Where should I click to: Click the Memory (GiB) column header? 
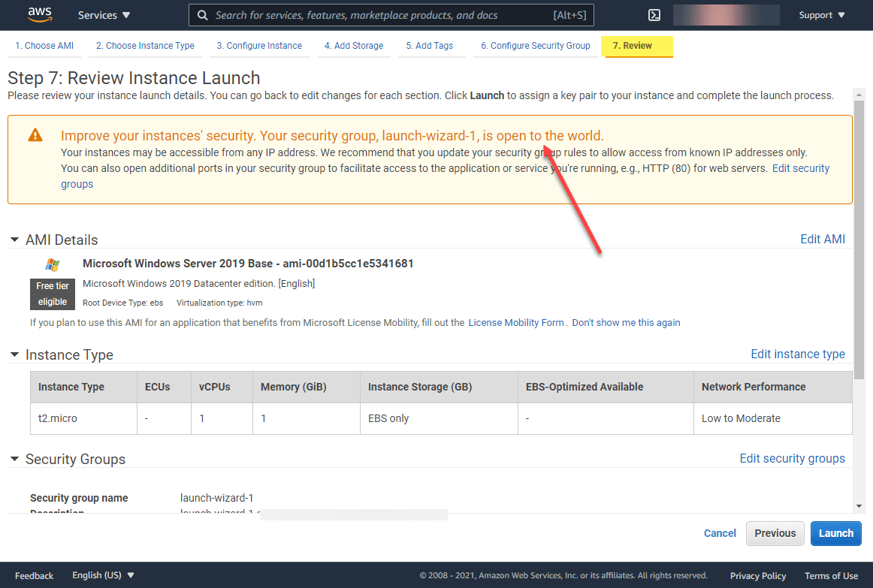(307, 387)
